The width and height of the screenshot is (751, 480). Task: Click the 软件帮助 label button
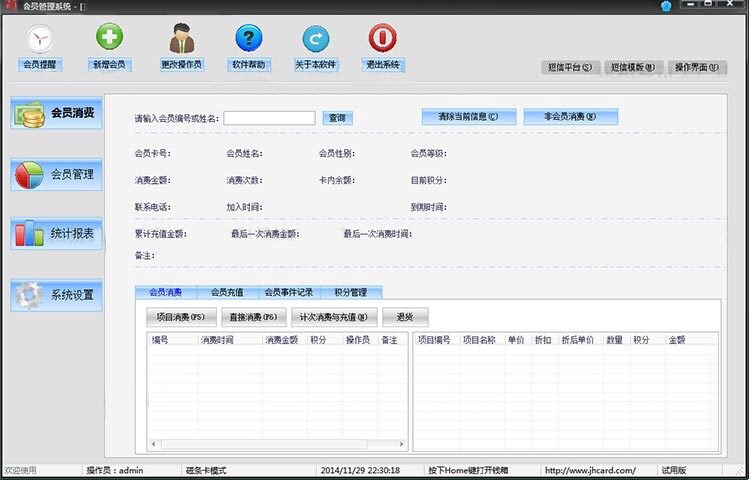pos(249,65)
